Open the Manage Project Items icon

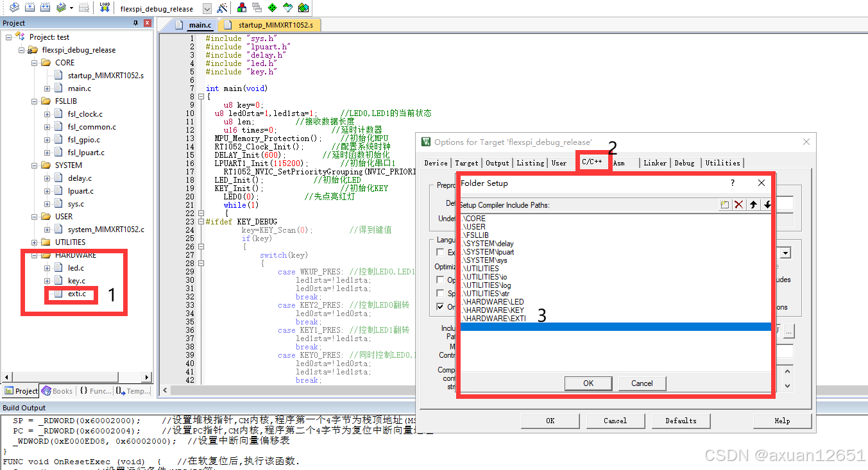[242, 8]
